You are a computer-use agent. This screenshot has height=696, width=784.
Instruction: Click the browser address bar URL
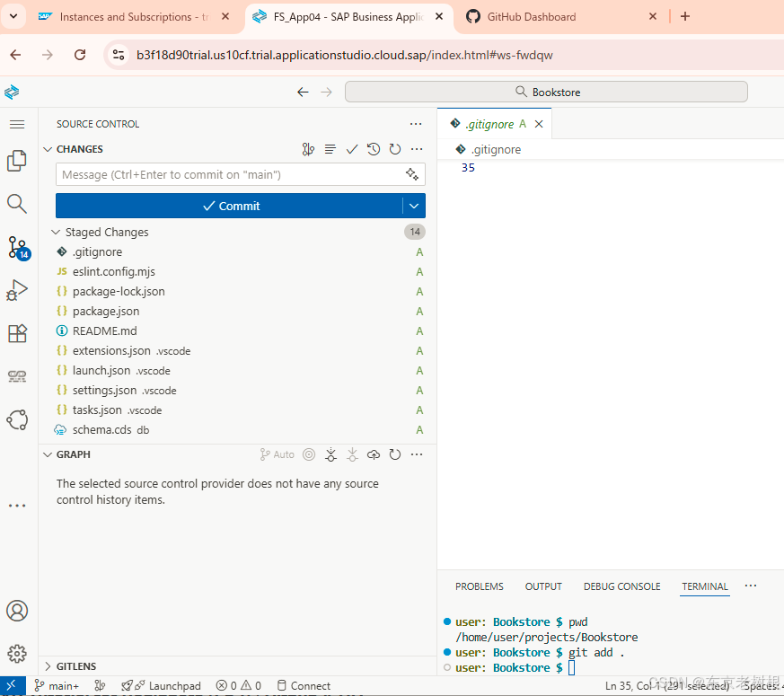click(345, 55)
